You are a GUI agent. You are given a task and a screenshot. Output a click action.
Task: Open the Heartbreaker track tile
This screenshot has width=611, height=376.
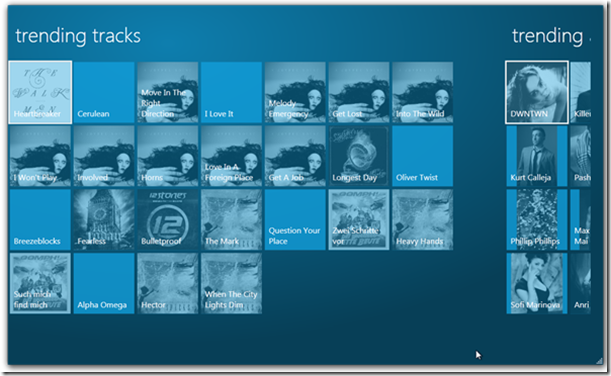click(x=40, y=92)
